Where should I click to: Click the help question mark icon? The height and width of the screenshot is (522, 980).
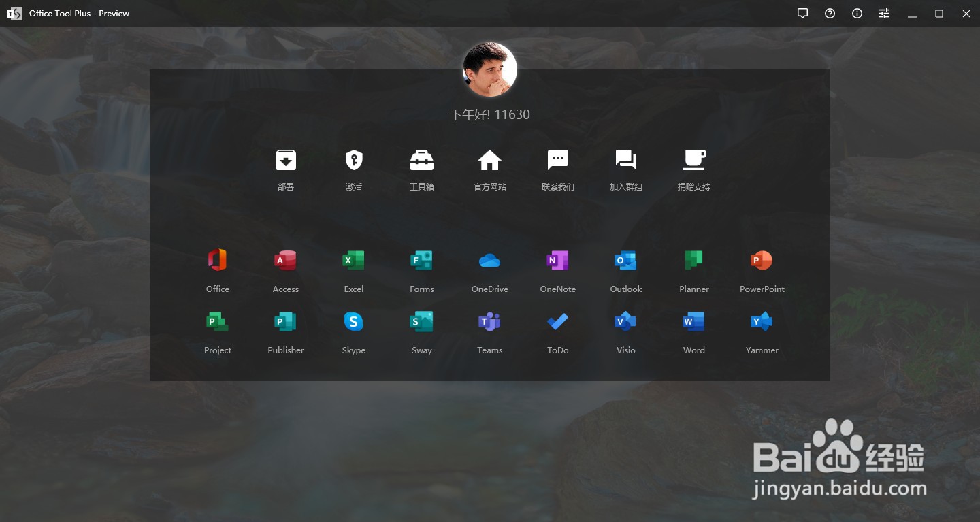830,14
